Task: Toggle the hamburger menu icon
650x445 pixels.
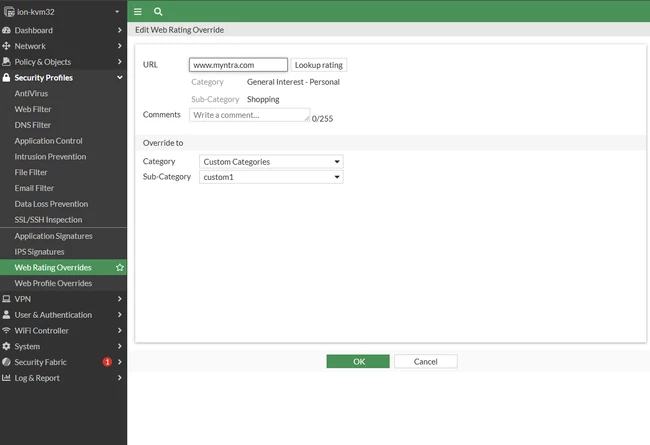Action: coord(138,12)
